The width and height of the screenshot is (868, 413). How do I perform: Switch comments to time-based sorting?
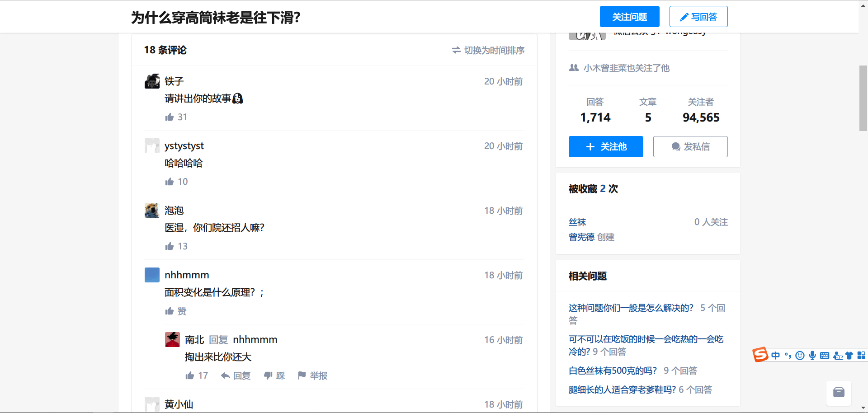(488, 50)
